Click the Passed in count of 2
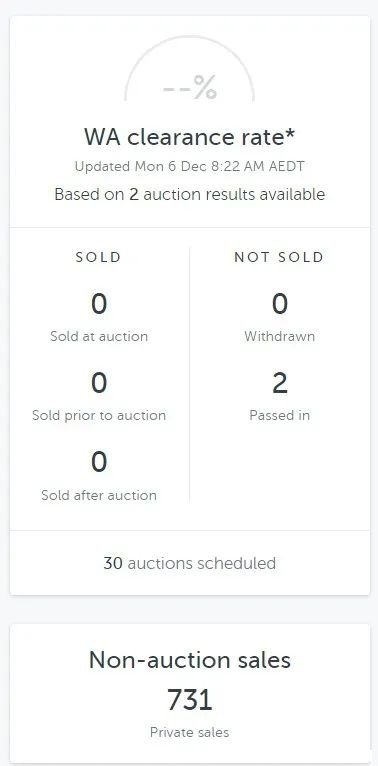 point(279,383)
